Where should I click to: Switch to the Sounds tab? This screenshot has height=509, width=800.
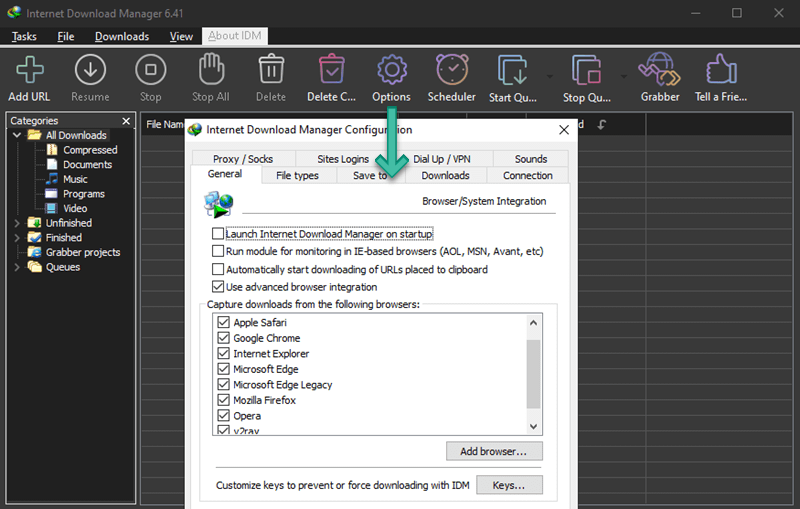[531, 159]
